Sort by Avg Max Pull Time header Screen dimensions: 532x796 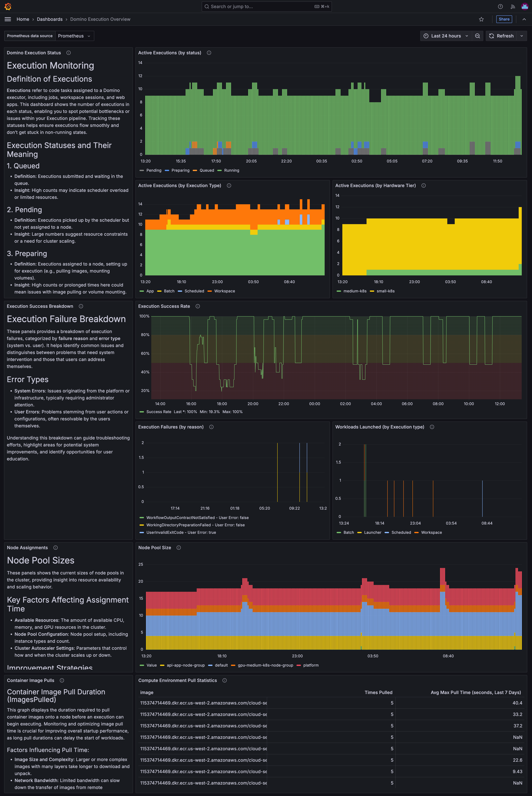coord(476,692)
